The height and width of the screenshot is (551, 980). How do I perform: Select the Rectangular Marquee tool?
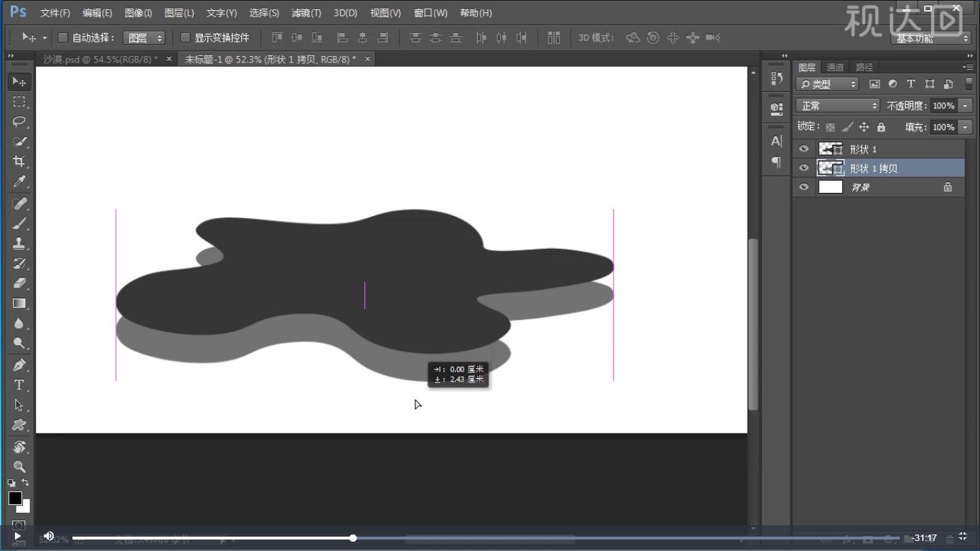(19, 101)
